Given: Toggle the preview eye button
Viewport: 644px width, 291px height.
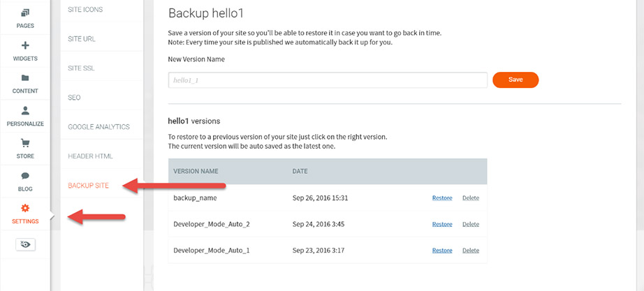Looking at the screenshot, I should [x=25, y=244].
